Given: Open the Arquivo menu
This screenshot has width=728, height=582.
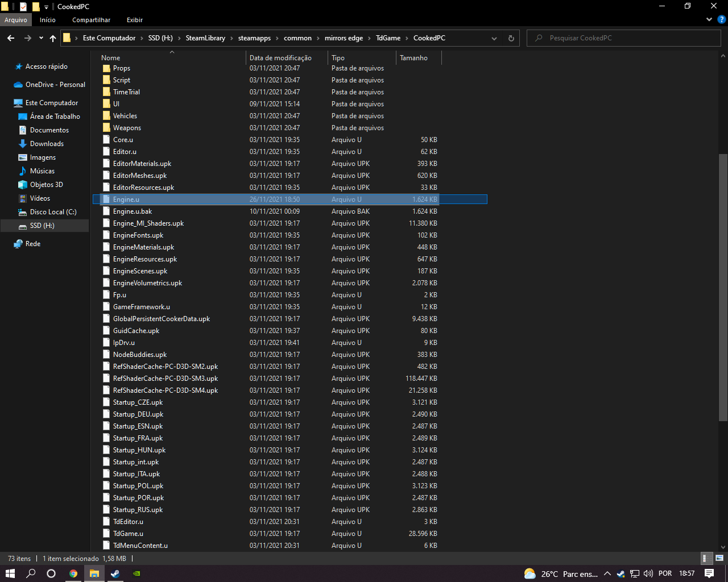Looking at the screenshot, I should click(16, 20).
